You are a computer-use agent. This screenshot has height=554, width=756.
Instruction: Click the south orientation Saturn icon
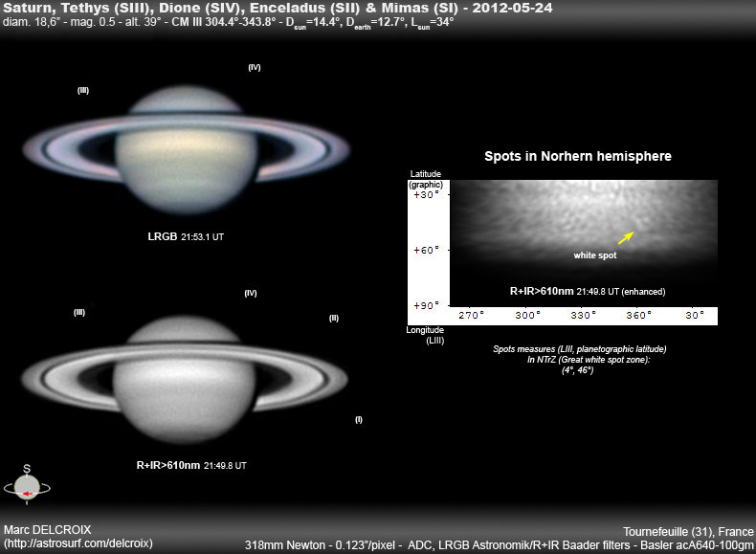click(27, 485)
